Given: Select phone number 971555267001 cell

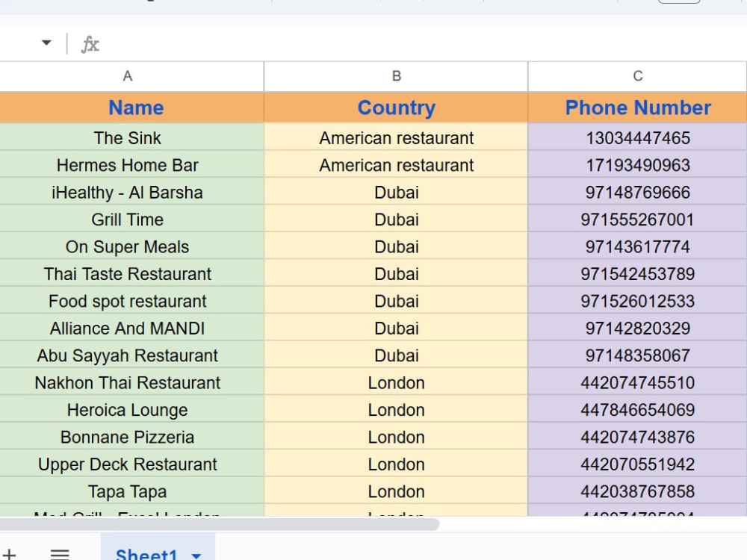Looking at the screenshot, I should (x=637, y=220).
